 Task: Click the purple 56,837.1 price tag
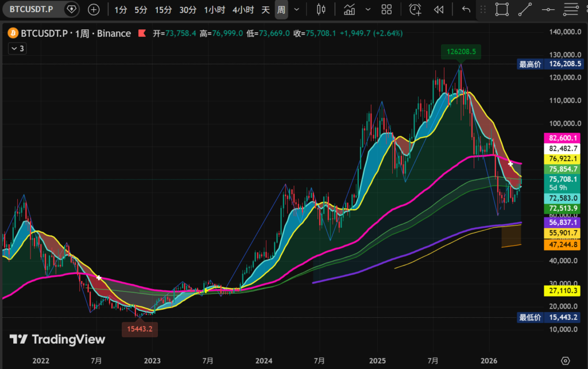pyautogui.click(x=563, y=222)
